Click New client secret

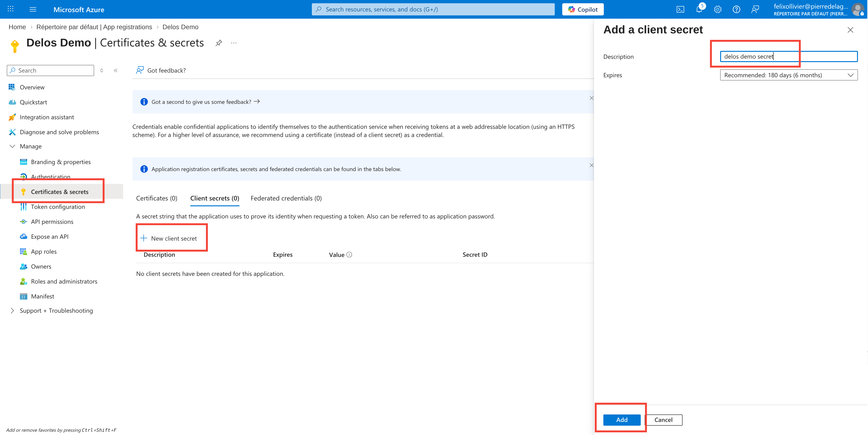(168, 238)
